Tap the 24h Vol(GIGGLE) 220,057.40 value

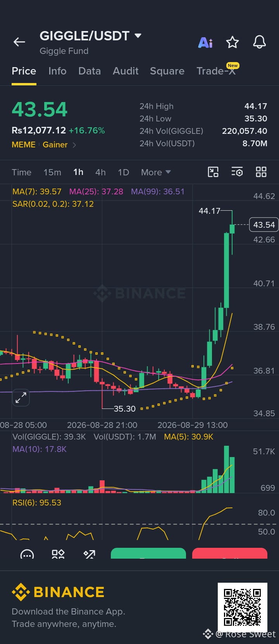point(245,131)
